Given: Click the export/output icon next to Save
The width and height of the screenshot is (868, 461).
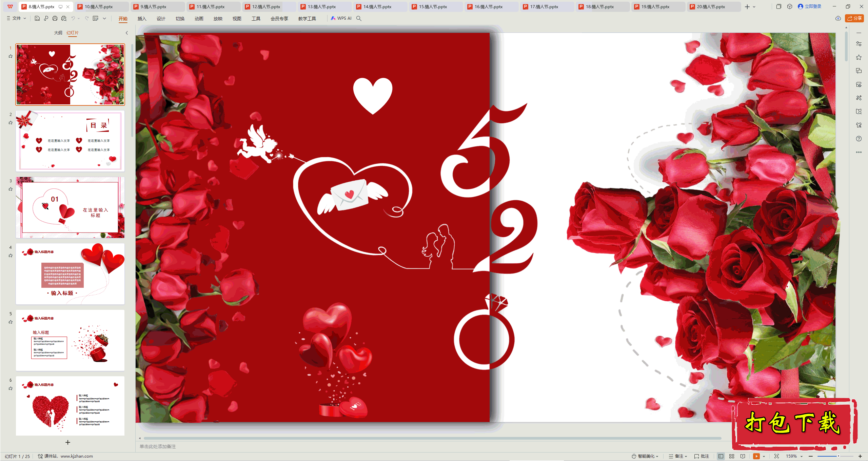Looking at the screenshot, I should tap(46, 18).
